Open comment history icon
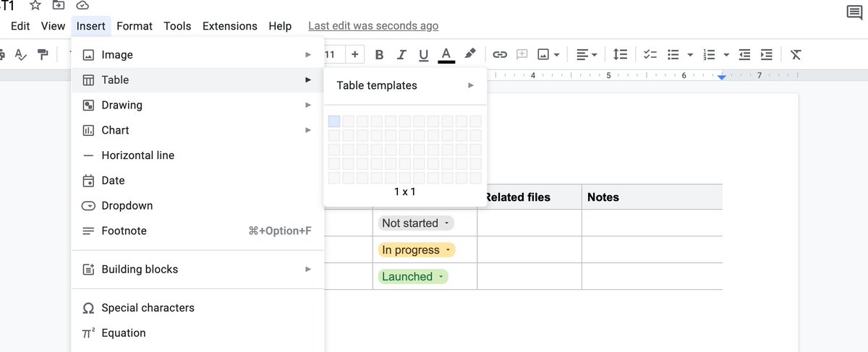Image resolution: width=868 pixels, height=352 pixels. point(854,13)
